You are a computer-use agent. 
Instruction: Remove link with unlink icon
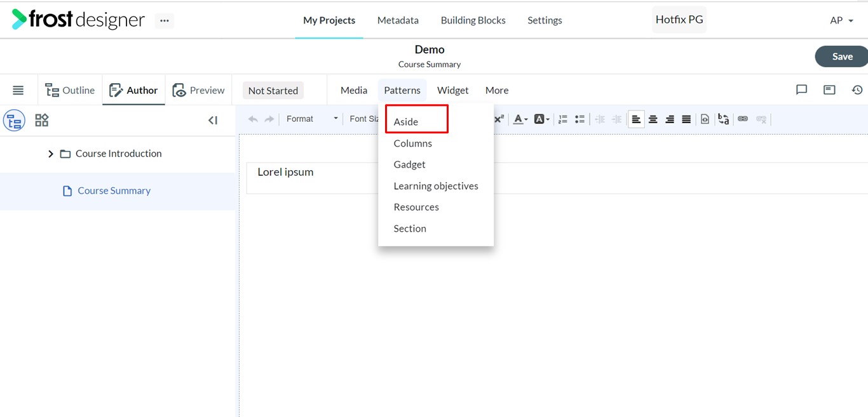click(x=761, y=119)
